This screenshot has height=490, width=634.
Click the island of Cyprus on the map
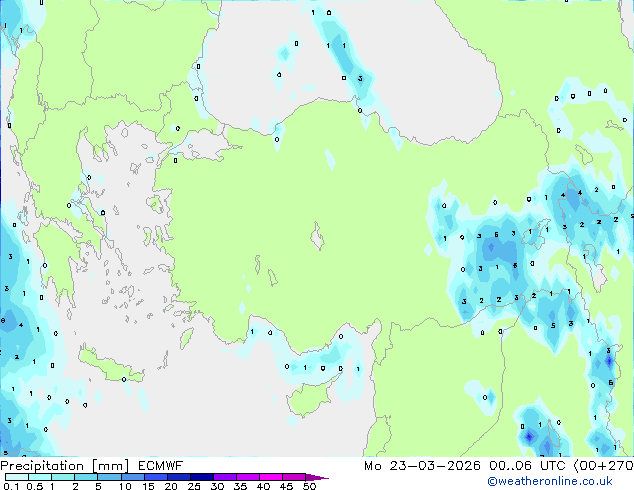point(310,398)
